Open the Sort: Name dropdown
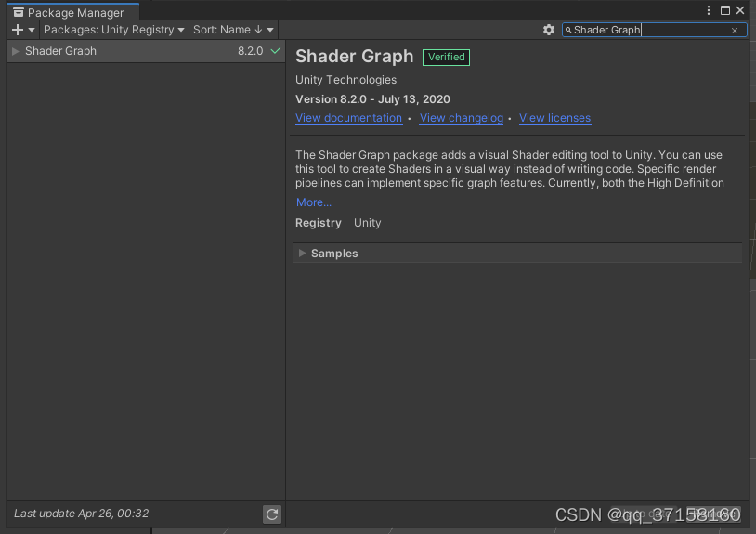 click(x=233, y=30)
